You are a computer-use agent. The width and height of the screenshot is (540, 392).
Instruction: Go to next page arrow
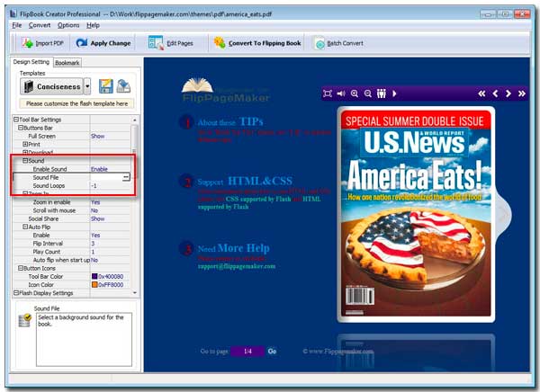508,94
